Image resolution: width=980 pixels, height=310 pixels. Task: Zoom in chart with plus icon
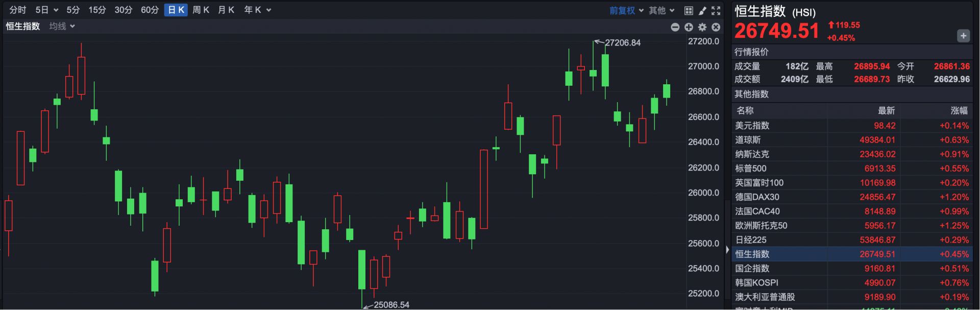click(689, 27)
